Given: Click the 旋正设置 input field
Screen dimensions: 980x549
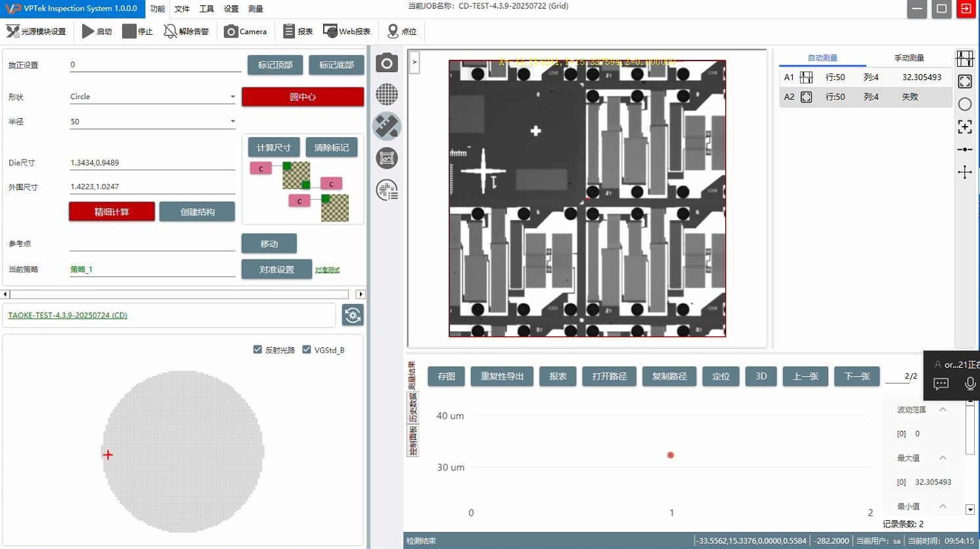Looking at the screenshot, I should click(155, 65).
